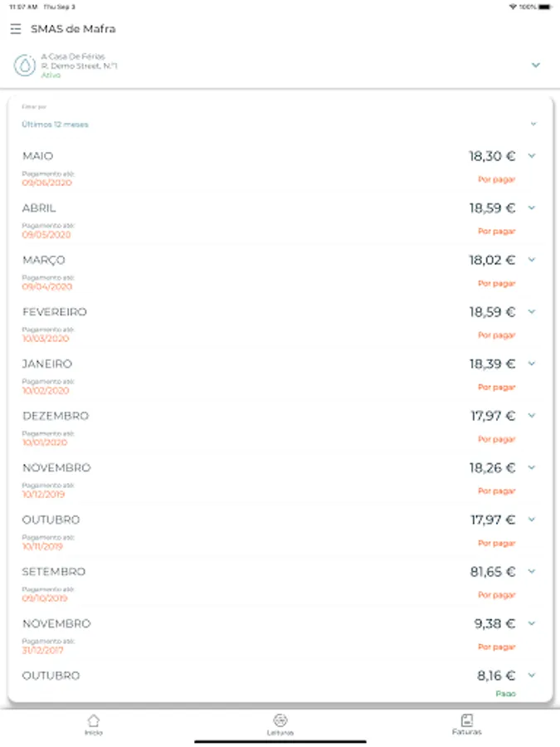Open the Faturas invoices icon
560x747 pixels.
[x=466, y=720]
